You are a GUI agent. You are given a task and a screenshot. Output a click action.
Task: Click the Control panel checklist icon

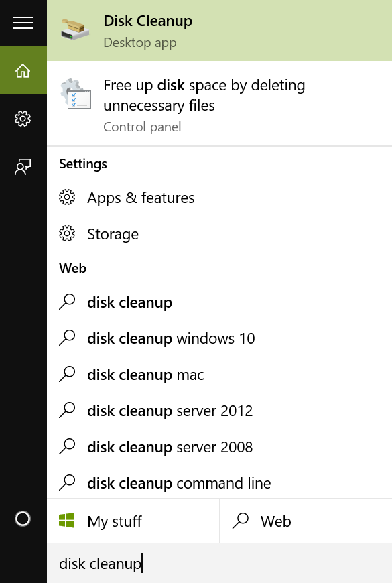[x=76, y=94]
